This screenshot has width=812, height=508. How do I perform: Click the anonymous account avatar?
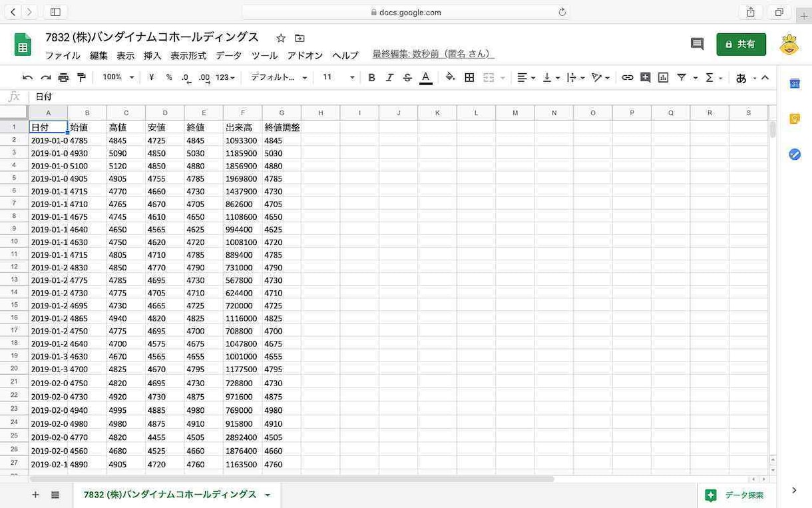(789, 45)
